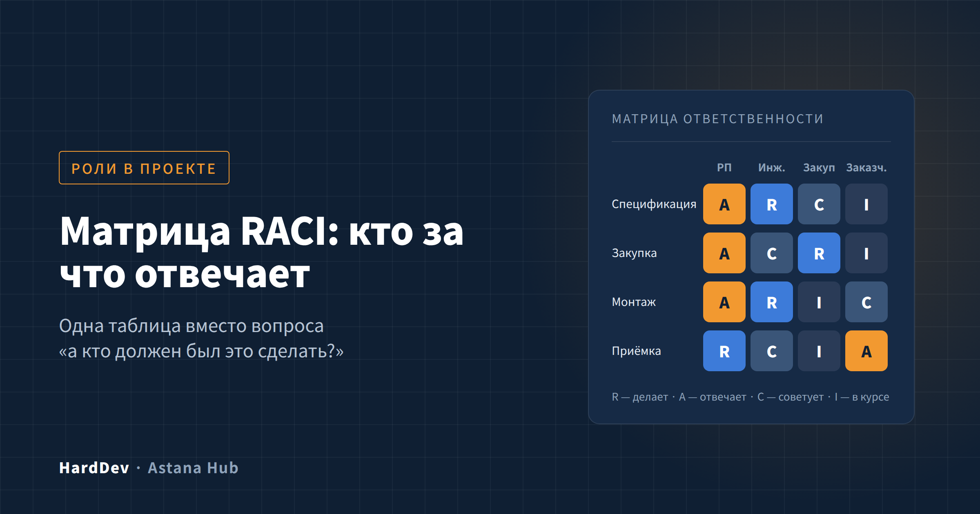Select C cell in Монтаж row

coord(866,302)
